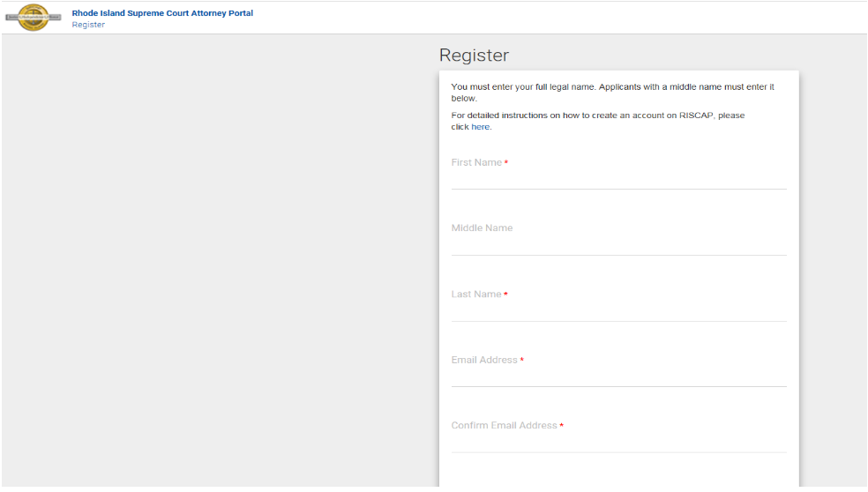Select the Register breadcrumb under the portal title
868x492 pixels.
(x=88, y=25)
